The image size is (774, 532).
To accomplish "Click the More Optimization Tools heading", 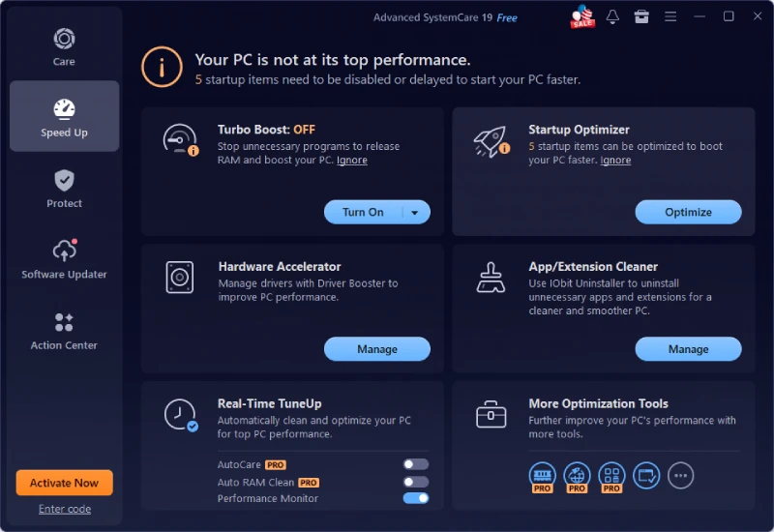I will tap(598, 403).
